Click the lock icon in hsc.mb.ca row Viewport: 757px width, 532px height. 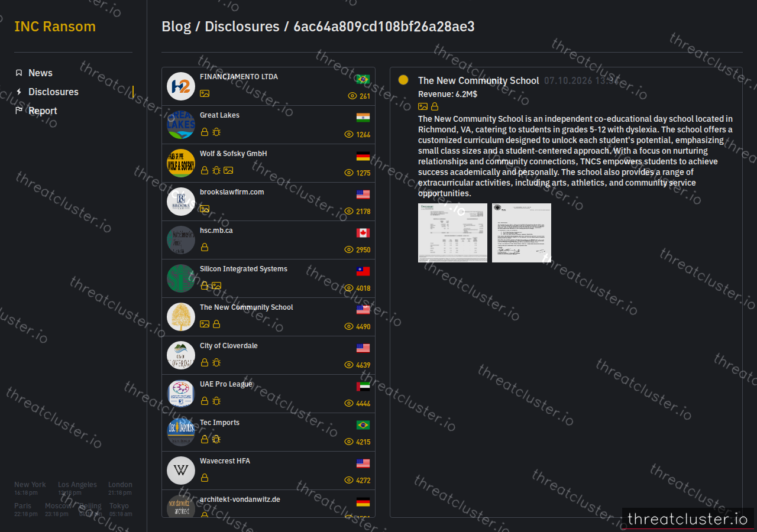[x=205, y=247]
